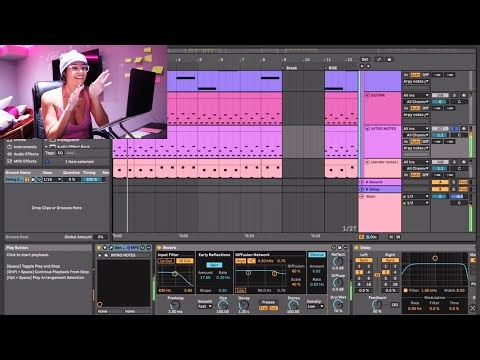Select Audio Effects browser category
Screen dimensions: 480x360
click(x=23, y=154)
